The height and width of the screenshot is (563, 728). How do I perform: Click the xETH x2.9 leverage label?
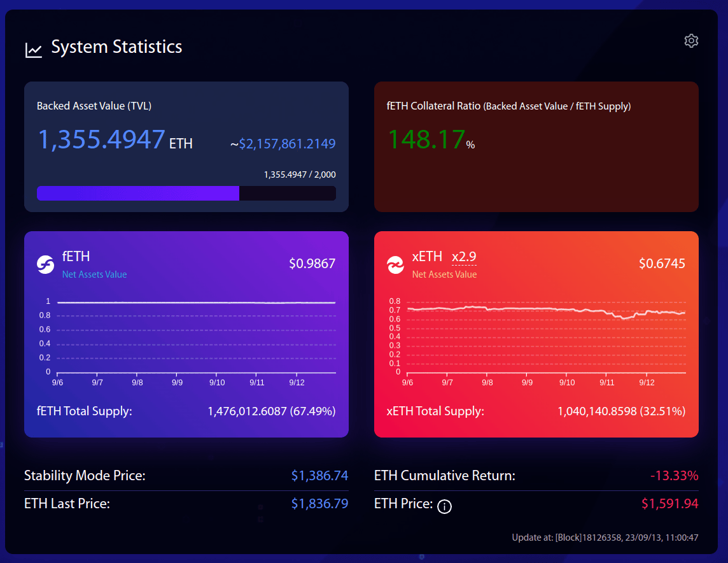click(x=464, y=257)
